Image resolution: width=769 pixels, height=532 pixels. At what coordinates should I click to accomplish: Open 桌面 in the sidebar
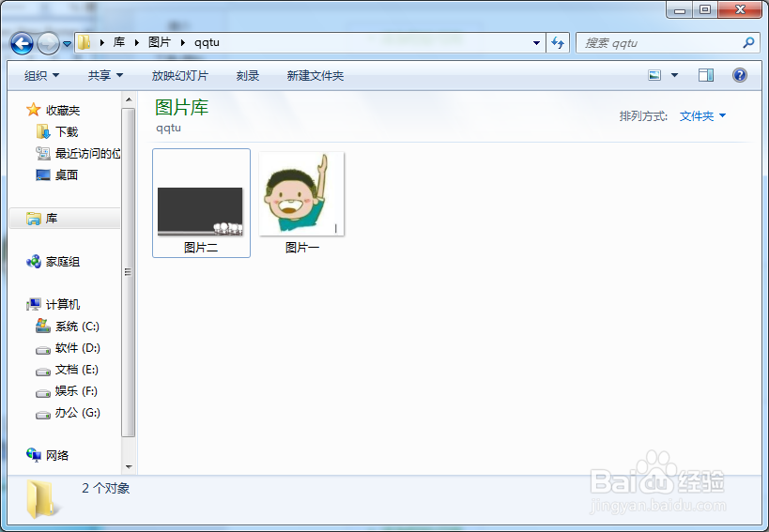67,175
